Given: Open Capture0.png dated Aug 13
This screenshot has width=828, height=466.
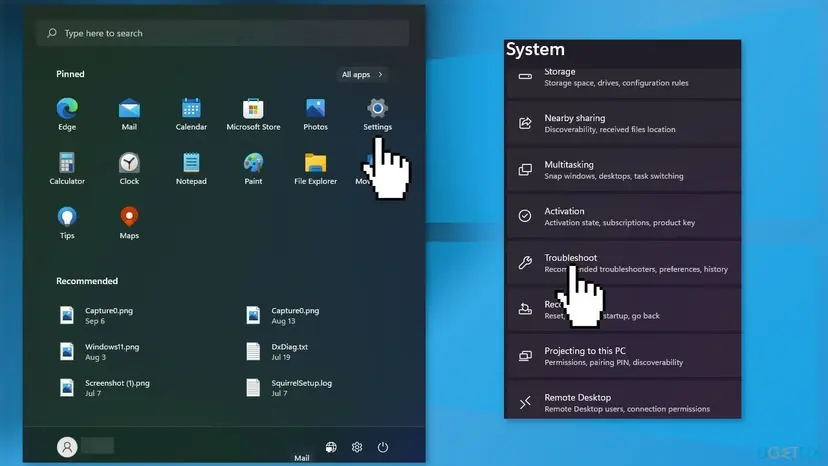Looking at the screenshot, I should pos(284,315).
